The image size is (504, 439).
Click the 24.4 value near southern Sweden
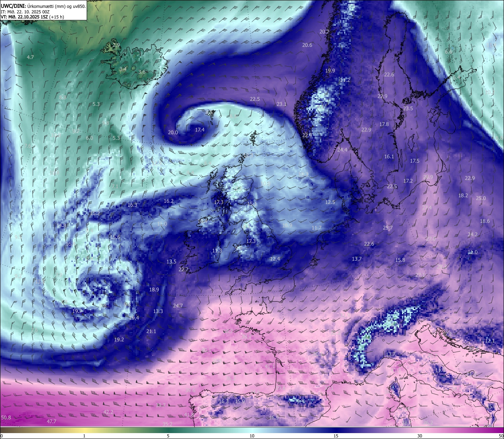(342, 150)
